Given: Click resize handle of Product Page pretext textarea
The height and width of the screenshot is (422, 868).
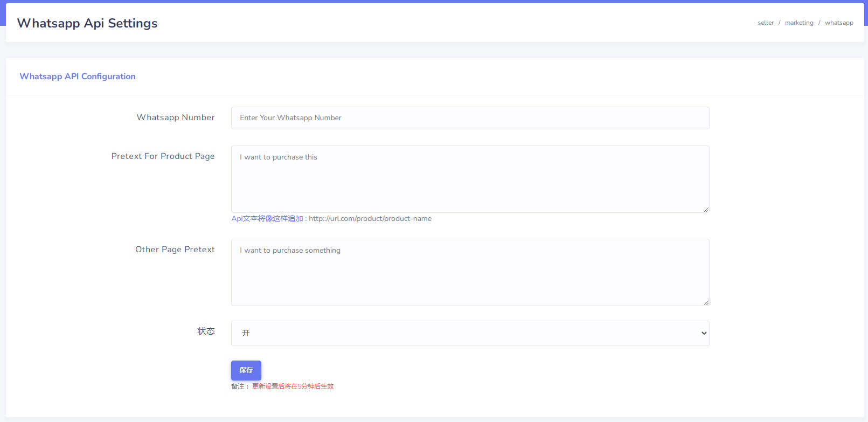Looking at the screenshot, I should [x=706, y=209].
